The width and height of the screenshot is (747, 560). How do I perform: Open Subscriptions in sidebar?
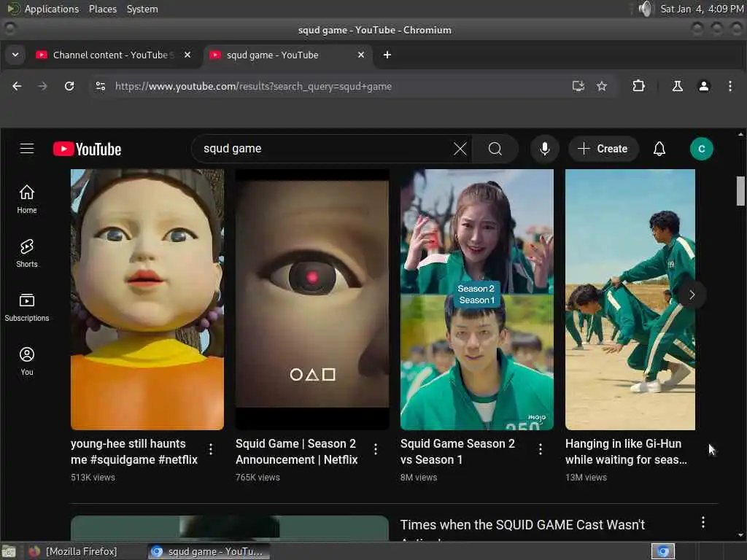(x=27, y=307)
